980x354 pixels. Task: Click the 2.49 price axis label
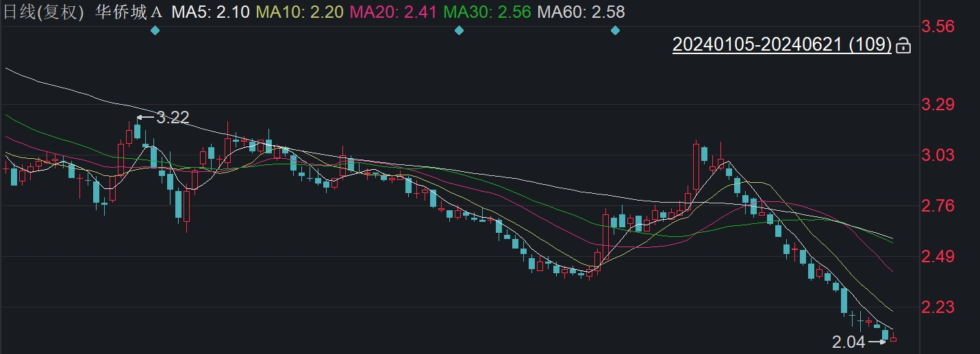coord(938,257)
